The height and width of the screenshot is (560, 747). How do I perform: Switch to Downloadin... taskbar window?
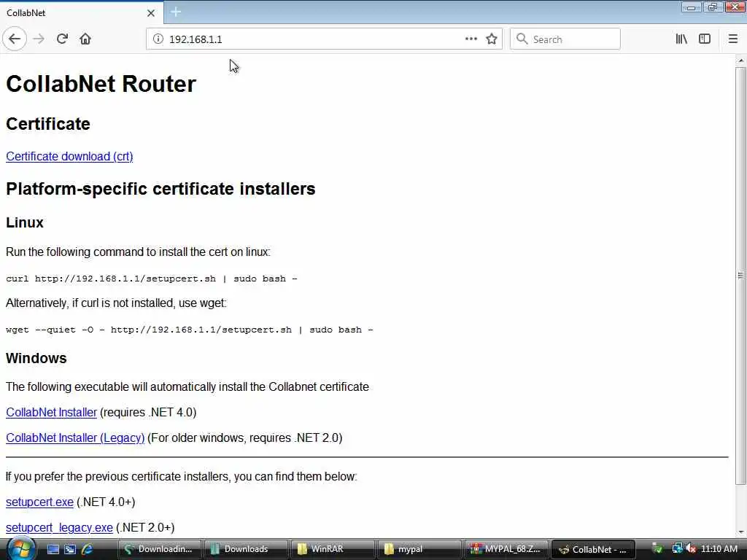[x=159, y=550]
